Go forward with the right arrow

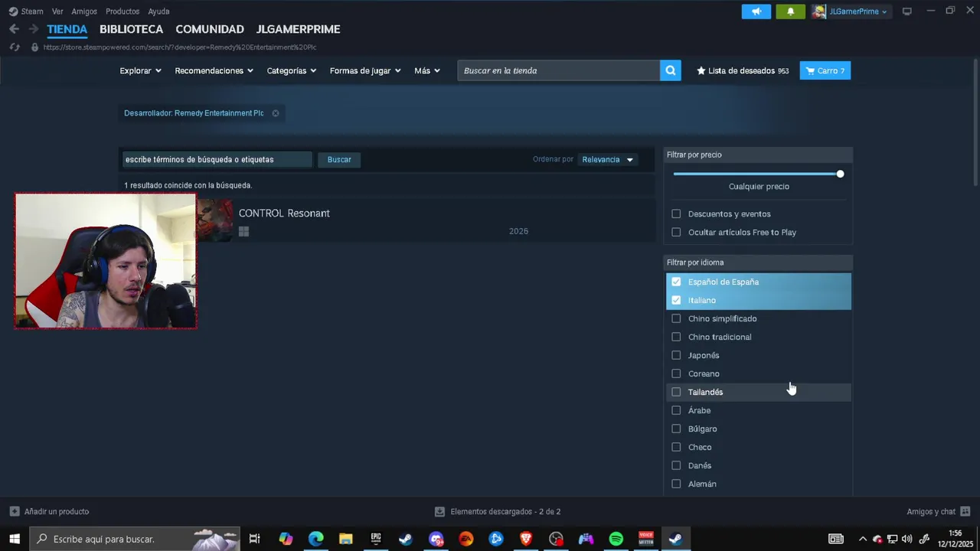(33, 29)
